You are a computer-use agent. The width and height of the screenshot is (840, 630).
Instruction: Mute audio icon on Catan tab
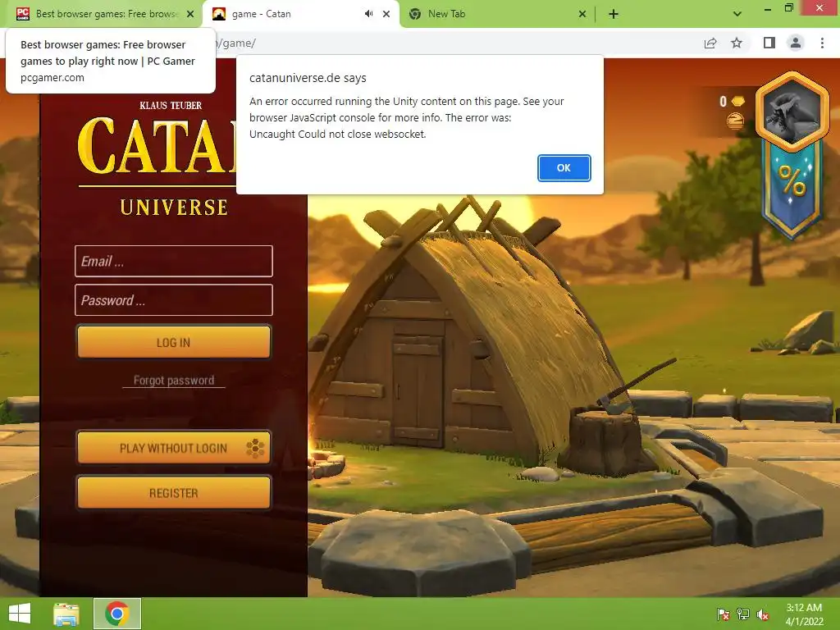(x=368, y=14)
